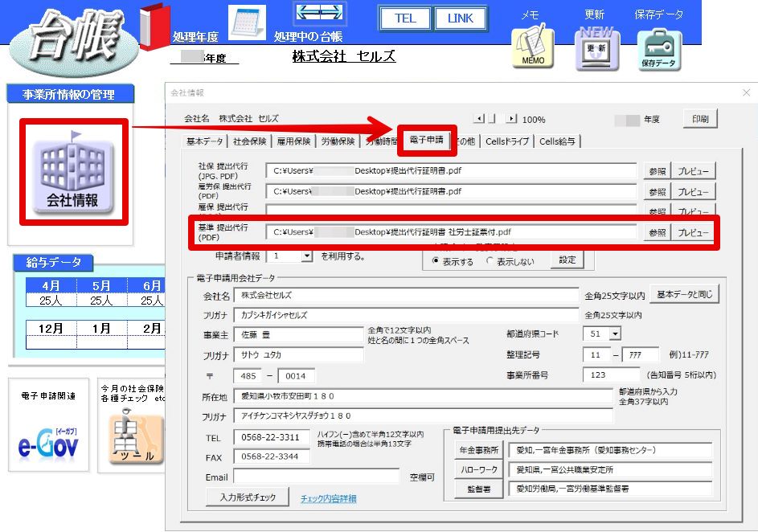
Task: Click the 整理記号 field containing 11
Action: coord(598,354)
